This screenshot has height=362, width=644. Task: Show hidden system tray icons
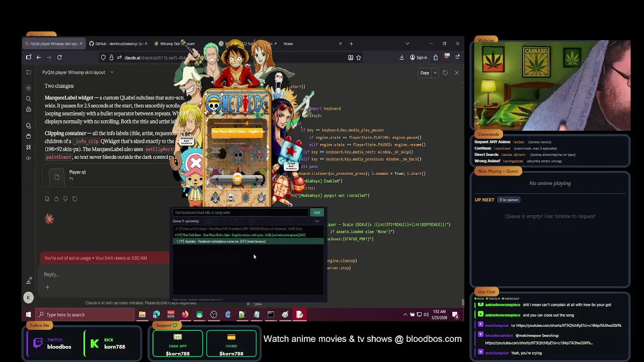(405, 315)
